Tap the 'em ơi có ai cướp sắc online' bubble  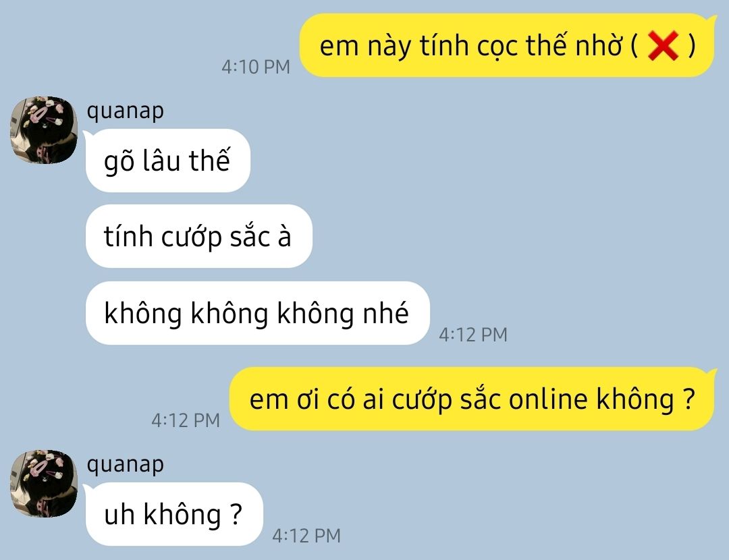(x=472, y=399)
